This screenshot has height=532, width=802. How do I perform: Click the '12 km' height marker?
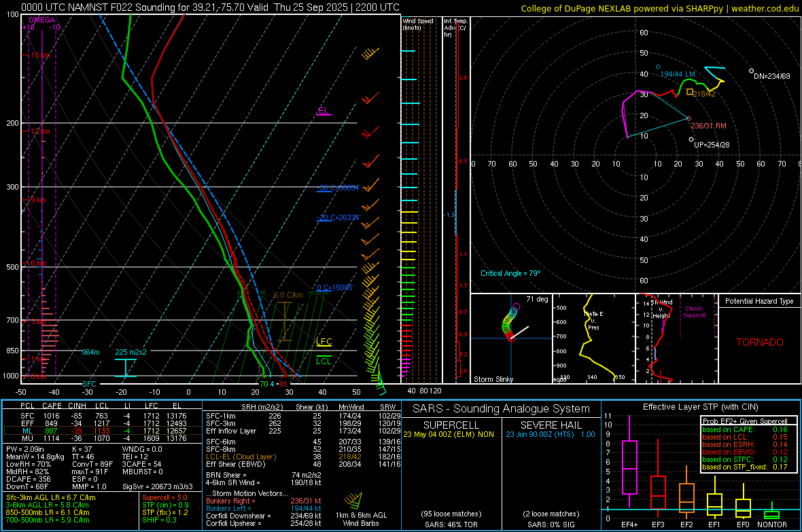(40, 131)
